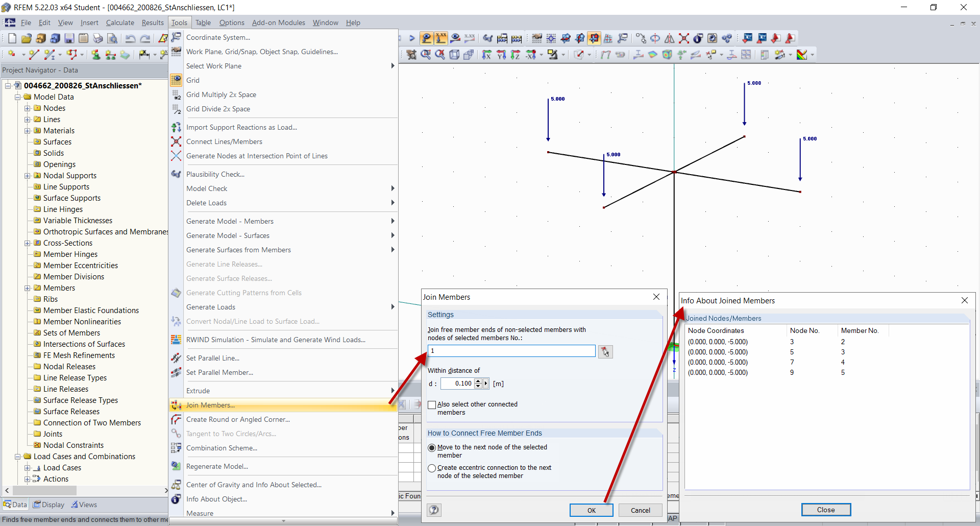Screen dimensions: 980x526
Task: Click the help icon in Join Members dialog
Action: click(434, 510)
